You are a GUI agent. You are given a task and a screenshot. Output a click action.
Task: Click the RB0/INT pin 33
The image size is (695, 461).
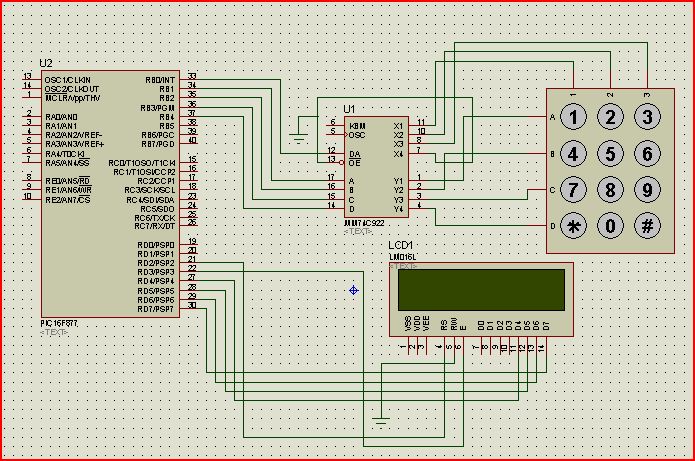[189, 79]
